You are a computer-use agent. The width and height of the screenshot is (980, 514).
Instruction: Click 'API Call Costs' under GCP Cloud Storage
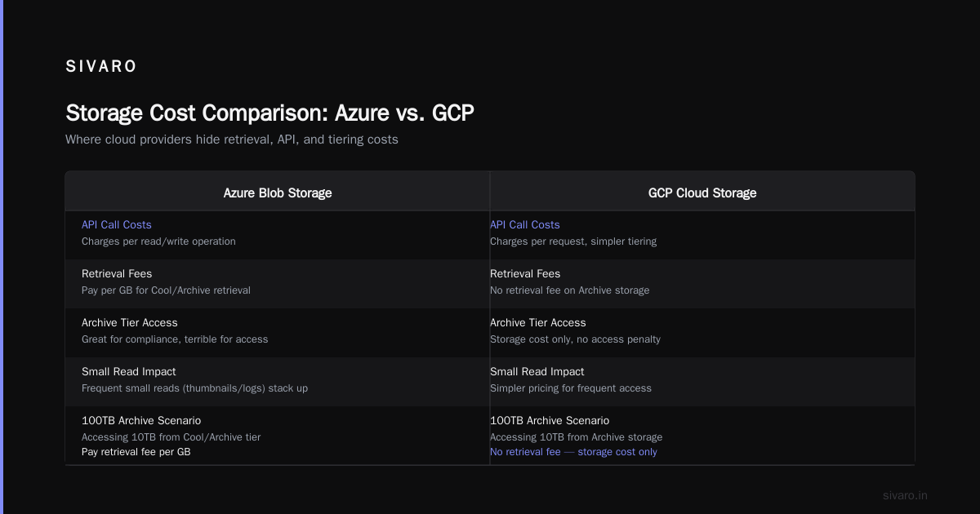point(525,224)
